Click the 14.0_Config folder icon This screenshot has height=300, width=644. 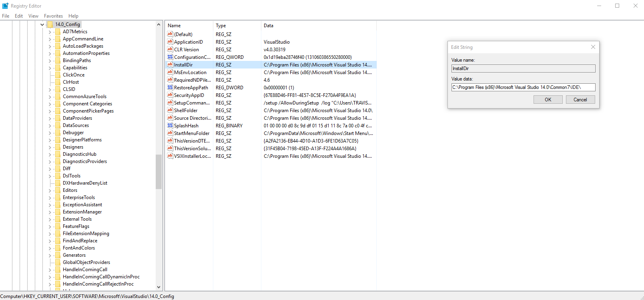coord(50,24)
